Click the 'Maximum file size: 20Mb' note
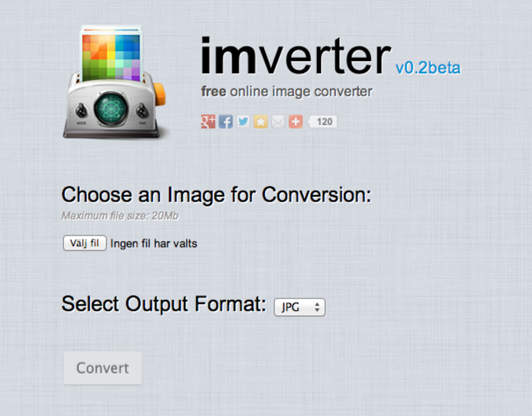This screenshot has width=532, height=416. coord(120,216)
